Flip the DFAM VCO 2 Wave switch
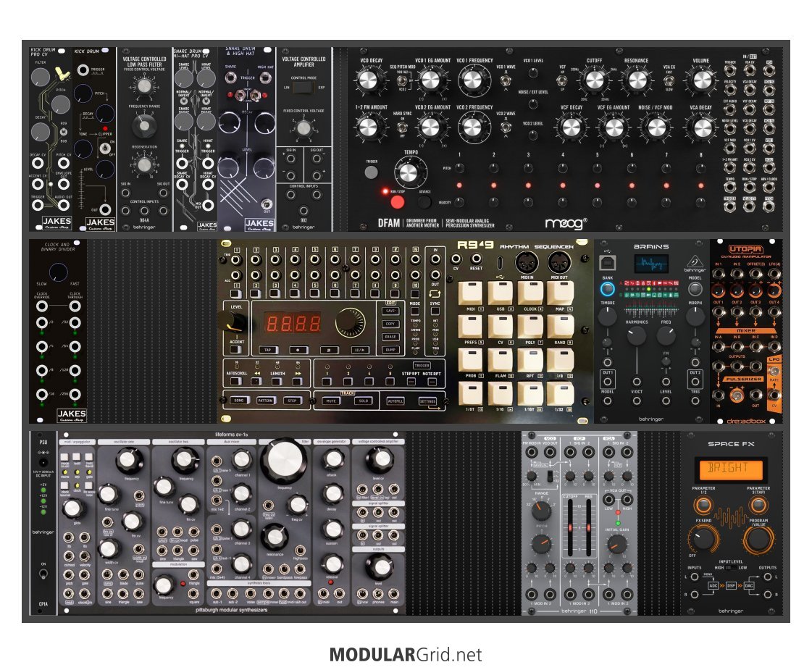The height and width of the screenshot is (670, 812). (x=506, y=127)
